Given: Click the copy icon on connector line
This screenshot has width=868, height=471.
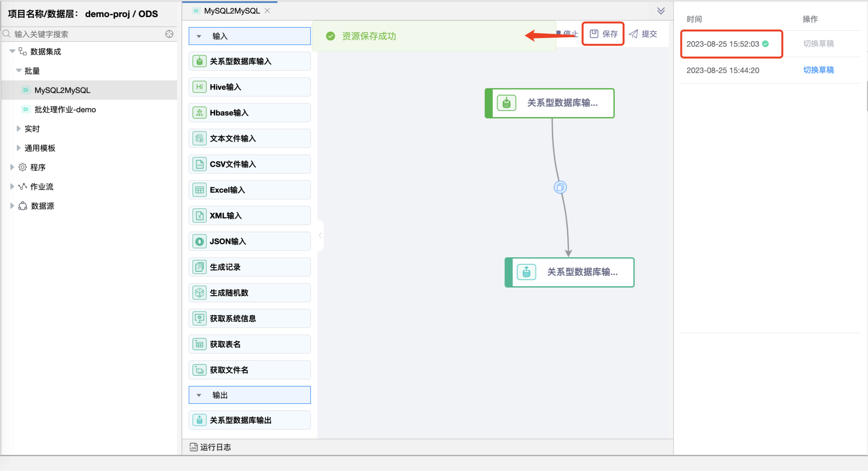Looking at the screenshot, I should point(560,187).
